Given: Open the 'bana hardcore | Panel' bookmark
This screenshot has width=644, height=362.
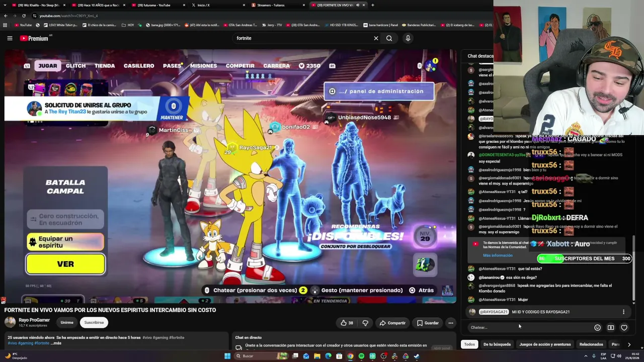Looking at the screenshot, I should 380,25.
